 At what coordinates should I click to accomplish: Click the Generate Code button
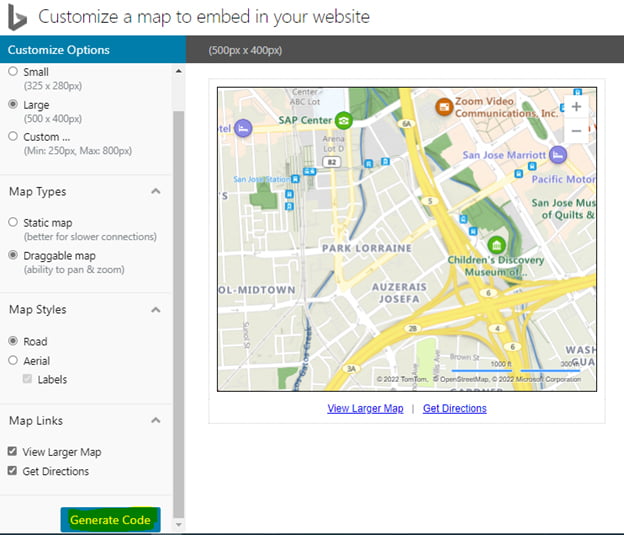tap(110, 519)
